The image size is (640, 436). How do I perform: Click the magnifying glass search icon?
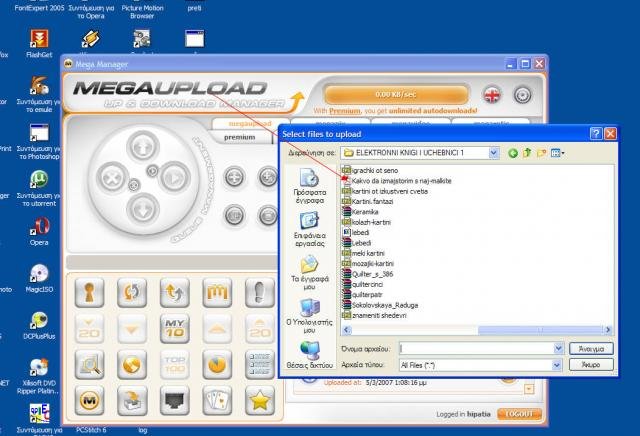tap(90, 364)
